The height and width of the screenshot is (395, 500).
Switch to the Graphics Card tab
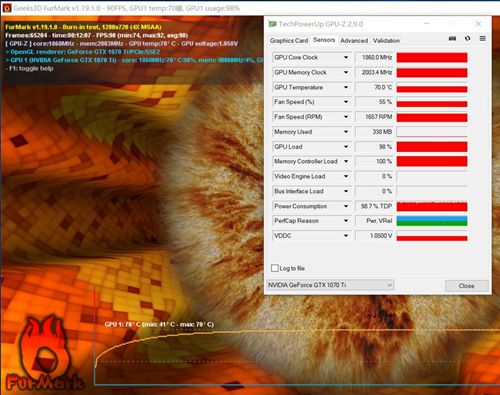[289, 41]
